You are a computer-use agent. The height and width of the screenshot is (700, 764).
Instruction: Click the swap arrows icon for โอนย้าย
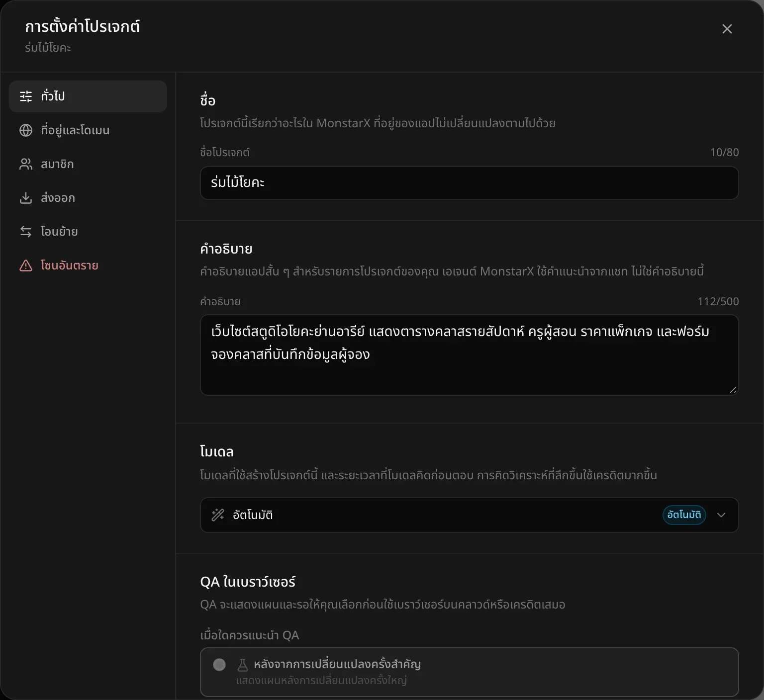coord(26,232)
